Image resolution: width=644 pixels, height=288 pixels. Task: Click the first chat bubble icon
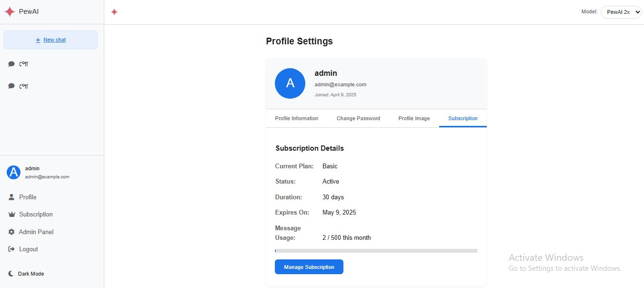[11, 64]
